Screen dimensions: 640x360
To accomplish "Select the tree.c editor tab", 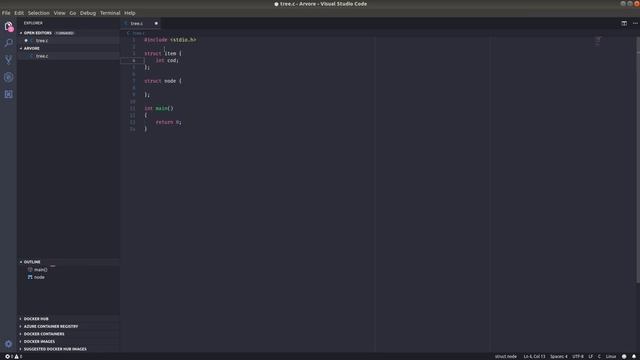I will [140, 23].
